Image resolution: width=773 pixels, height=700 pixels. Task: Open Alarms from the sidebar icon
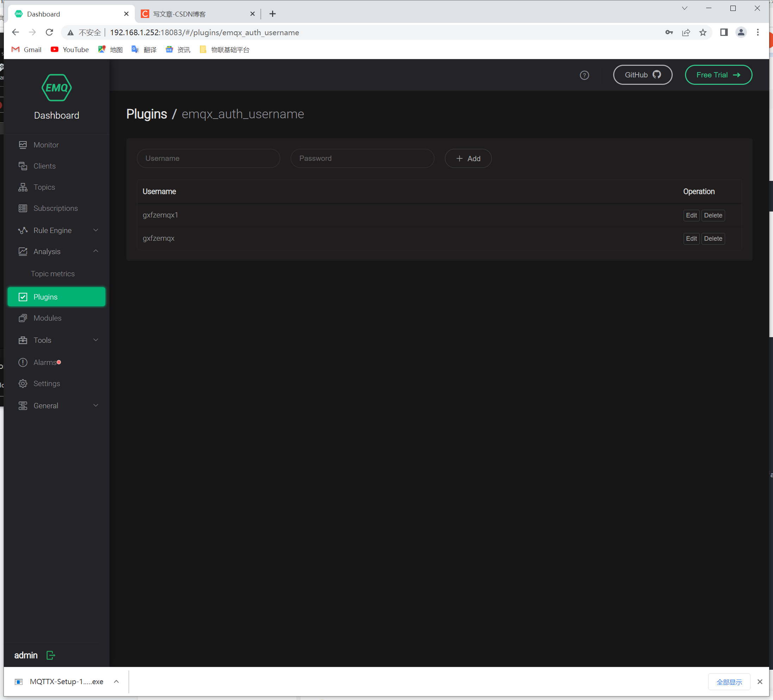point(23,362)
